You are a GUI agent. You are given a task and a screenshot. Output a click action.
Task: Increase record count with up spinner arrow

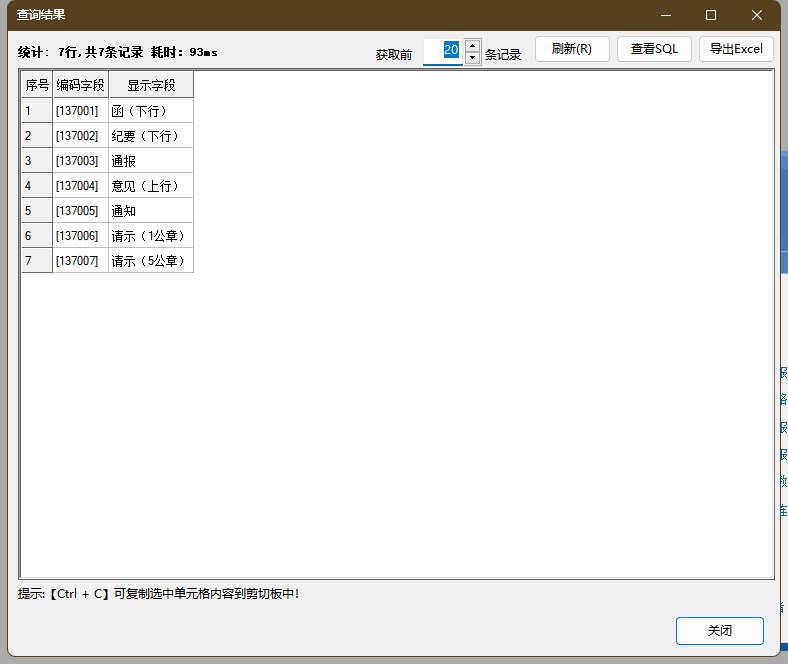click(x=472, y=45)
